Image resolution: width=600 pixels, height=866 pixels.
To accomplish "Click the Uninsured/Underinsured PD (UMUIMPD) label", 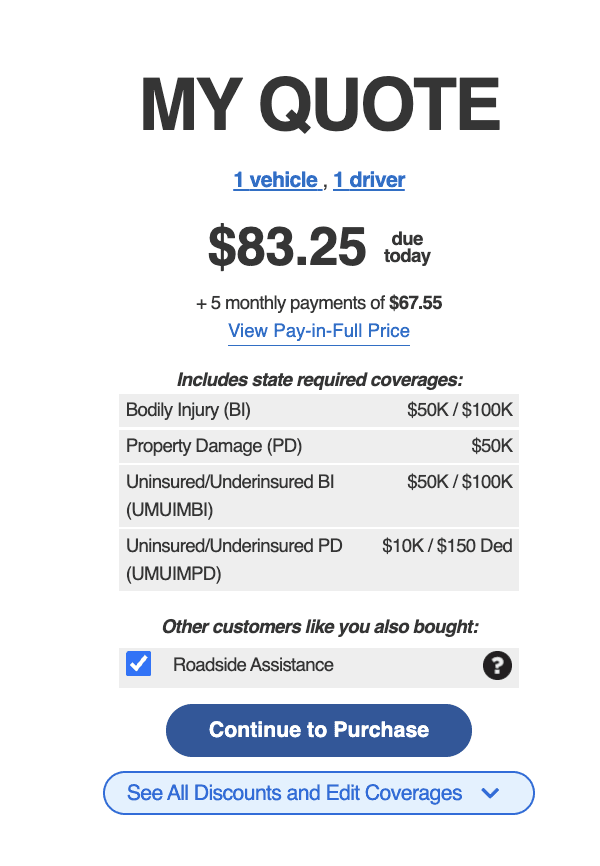I will click(234, 559).
